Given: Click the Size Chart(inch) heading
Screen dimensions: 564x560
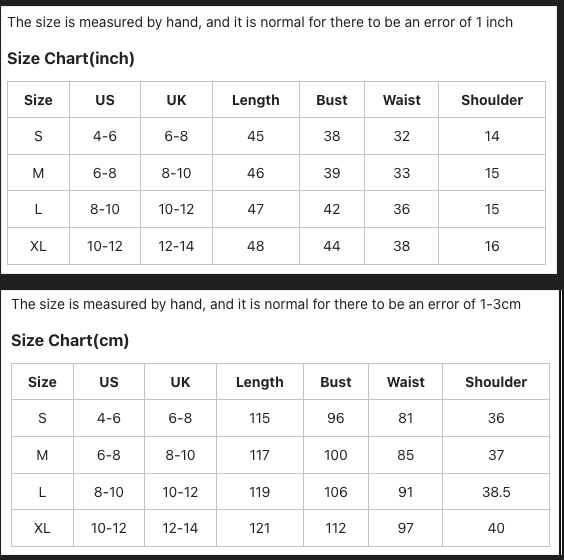Looking at the screenshot, I should pos(71,59).
